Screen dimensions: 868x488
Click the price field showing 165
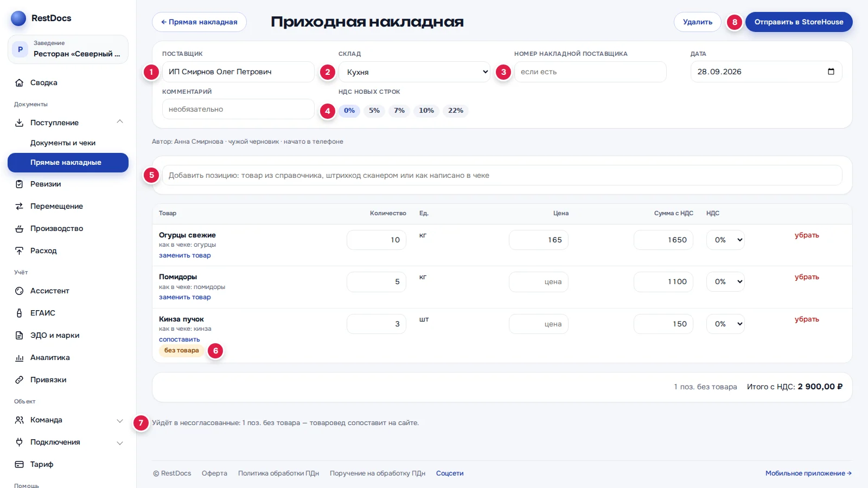539,240
